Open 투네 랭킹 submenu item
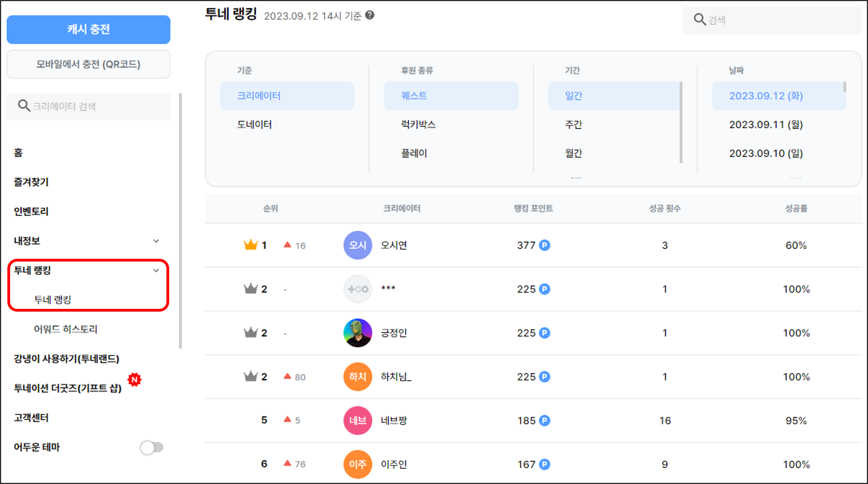Viewport: 868px width, 484px height. point(53,300)
